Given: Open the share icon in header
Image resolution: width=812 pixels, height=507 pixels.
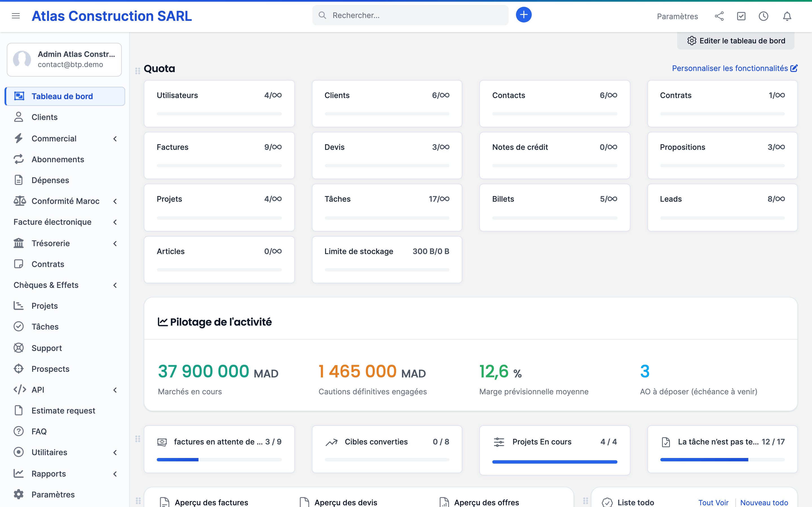Looking at the screenshot, I should 719,16.
